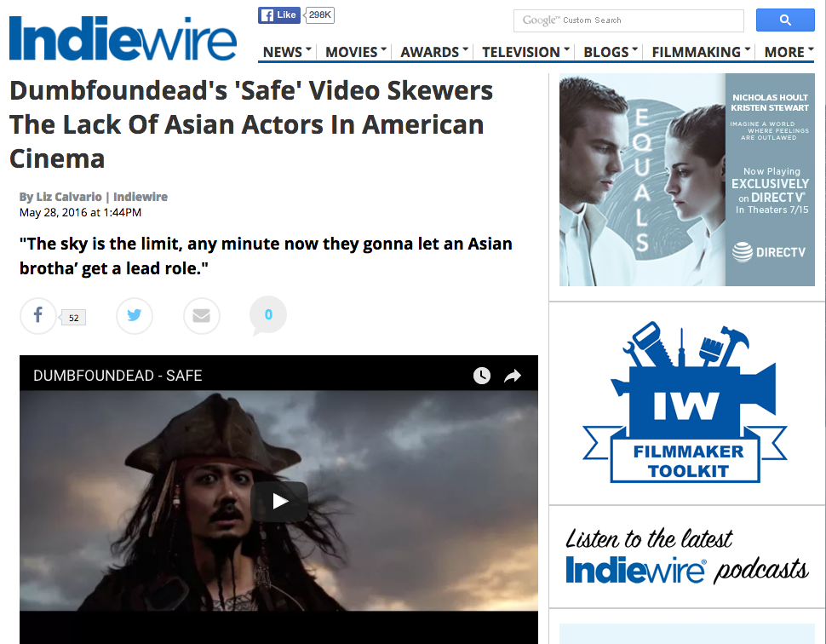Select the Filmmaking menu item
This screenshot has width=826, height=644.
pyautogui.click(x=701, y=52)
